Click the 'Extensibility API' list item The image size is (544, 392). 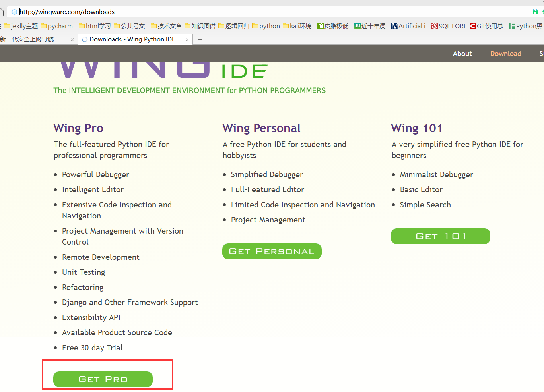pos(91,317)
